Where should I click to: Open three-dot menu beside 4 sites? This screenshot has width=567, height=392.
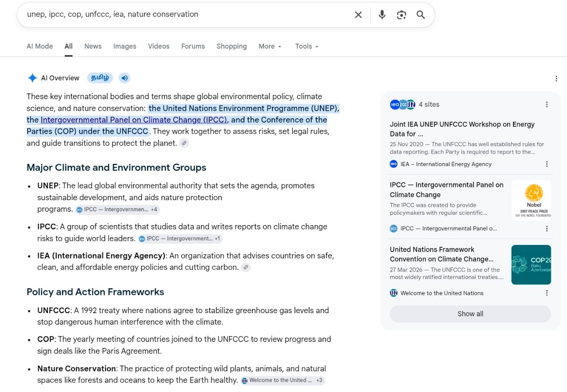(547, 105)
